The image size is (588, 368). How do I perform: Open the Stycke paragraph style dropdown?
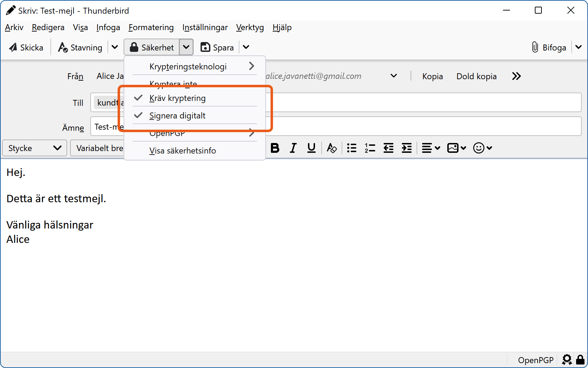pos(35,148)
